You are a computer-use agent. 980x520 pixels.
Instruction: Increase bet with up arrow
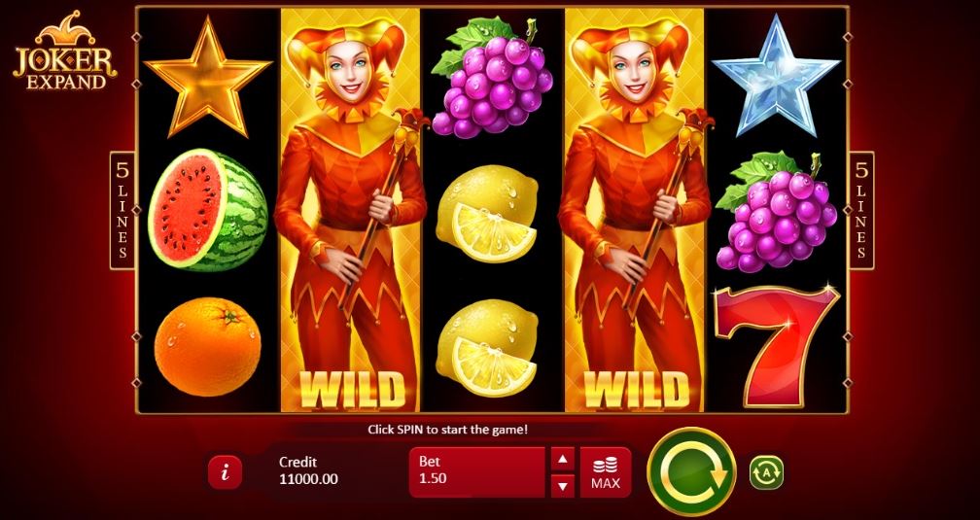tap(563, 460)
